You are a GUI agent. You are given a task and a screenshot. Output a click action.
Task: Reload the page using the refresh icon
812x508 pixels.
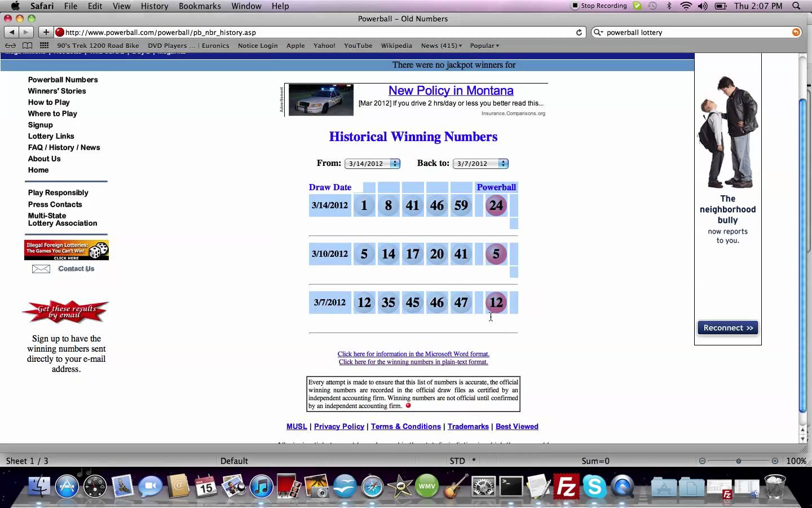(579, 32)
